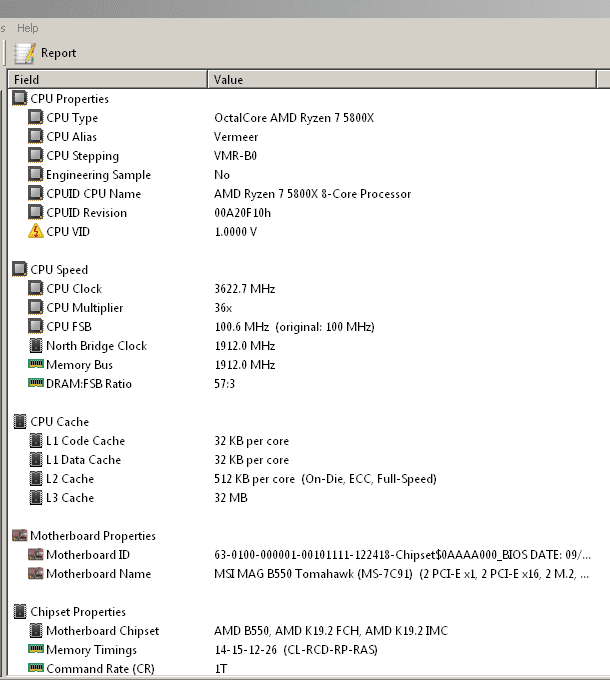
Task: Select the L1 Code Cache field label
Action: coord(85,441)
